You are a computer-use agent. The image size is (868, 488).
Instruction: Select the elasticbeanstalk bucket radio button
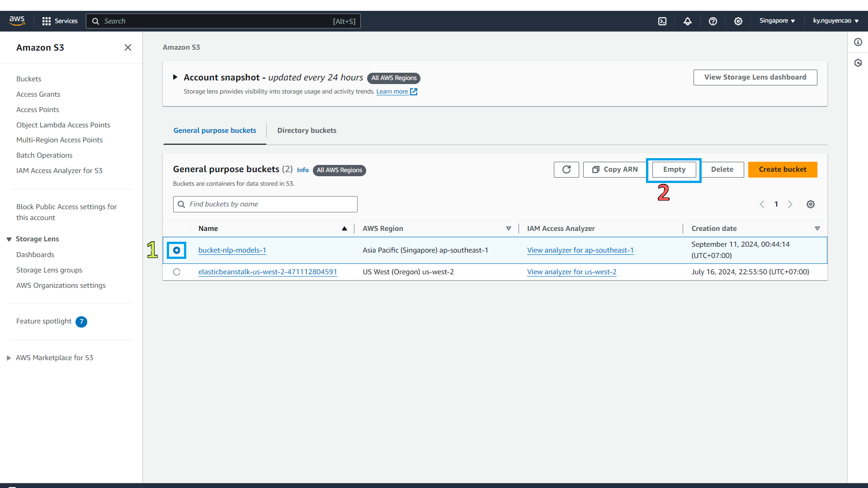coord(177,272)
